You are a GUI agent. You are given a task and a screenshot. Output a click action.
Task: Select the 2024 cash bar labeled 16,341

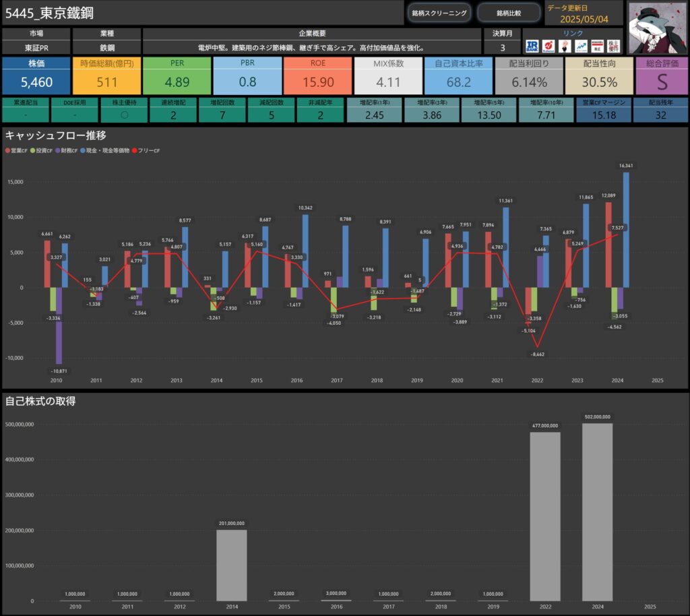click(626, 230)
